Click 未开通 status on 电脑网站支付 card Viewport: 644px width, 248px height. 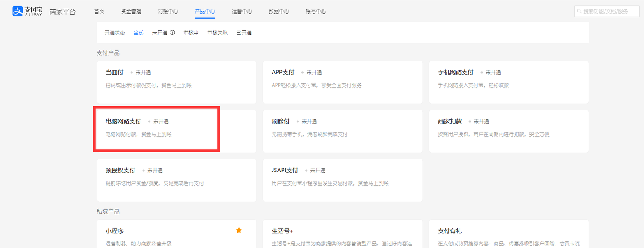[x=161, y=122]
